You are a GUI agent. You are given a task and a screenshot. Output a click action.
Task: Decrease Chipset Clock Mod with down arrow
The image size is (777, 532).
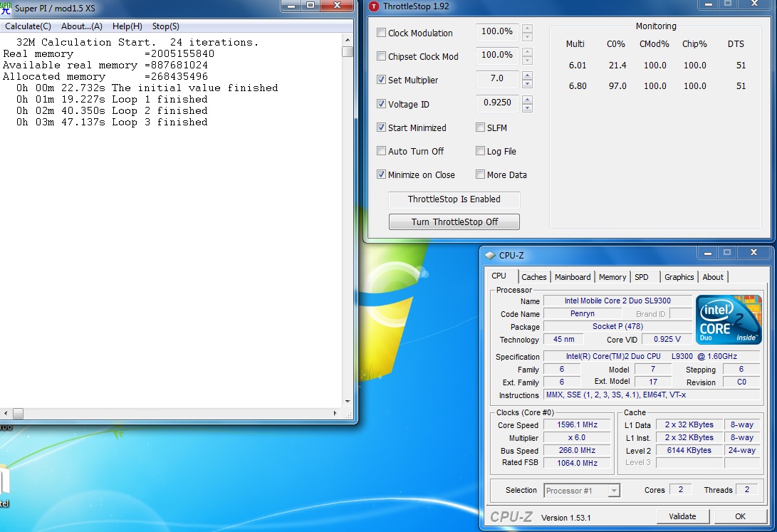pyautogui.click(x=527, y=60)
